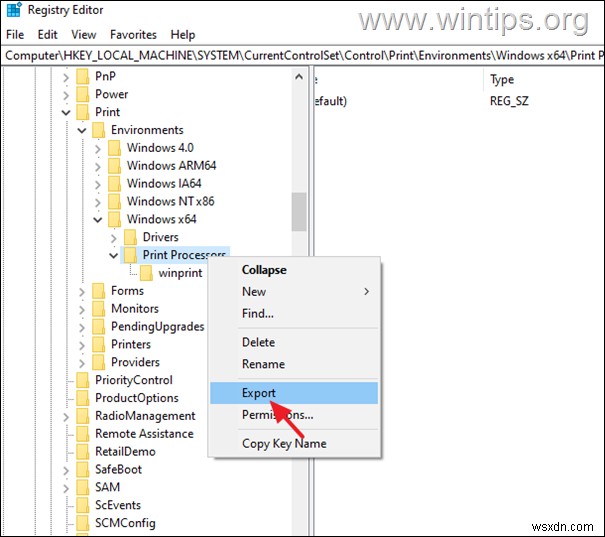
Task: Open the Favorites menu
Action: [133, 35]
